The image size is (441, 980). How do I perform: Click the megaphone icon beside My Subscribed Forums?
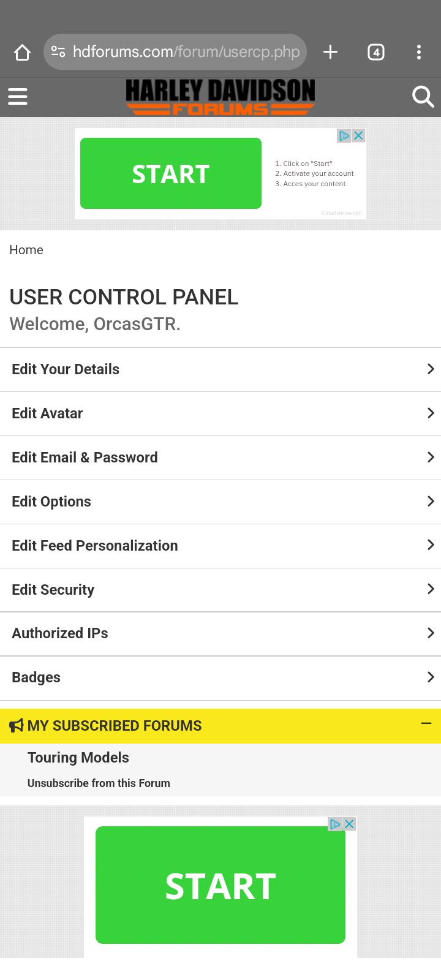tap(15, 725)
